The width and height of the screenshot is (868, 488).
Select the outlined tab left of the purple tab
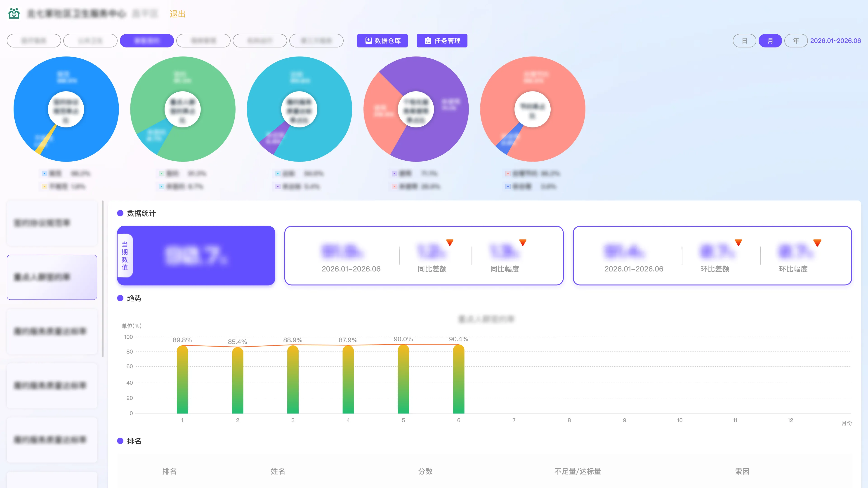[x=90, y=41]
